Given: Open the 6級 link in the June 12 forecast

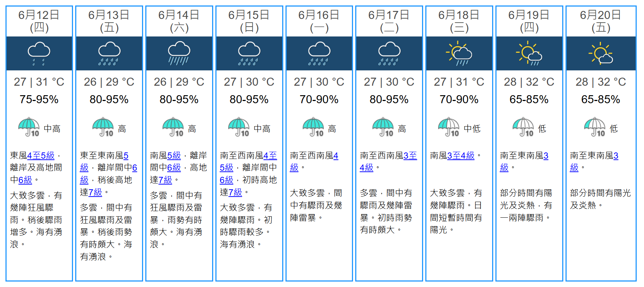Looking at the screenshot, I should [25, 180].
